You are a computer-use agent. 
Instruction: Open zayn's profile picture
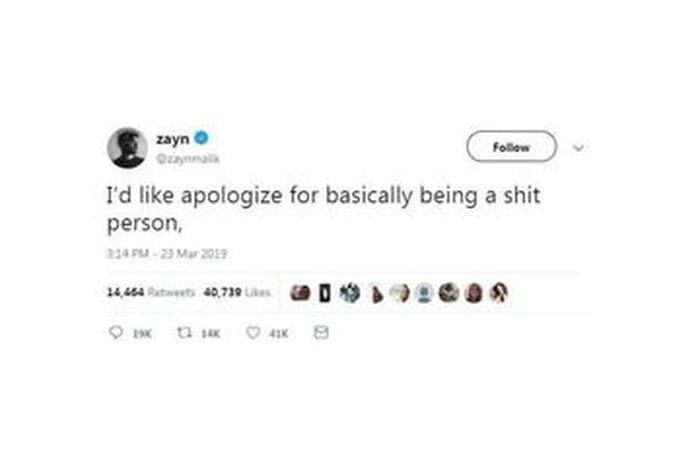tap(127, 148)
